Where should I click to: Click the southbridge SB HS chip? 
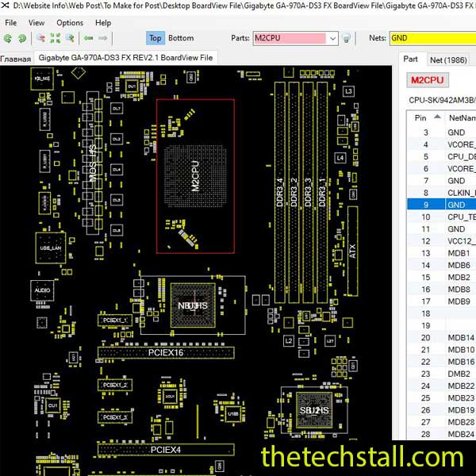(314, 410)
